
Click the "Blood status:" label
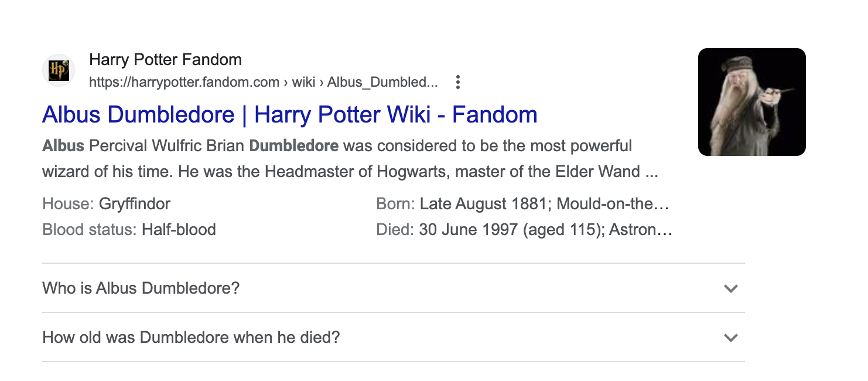coord(90,229)
